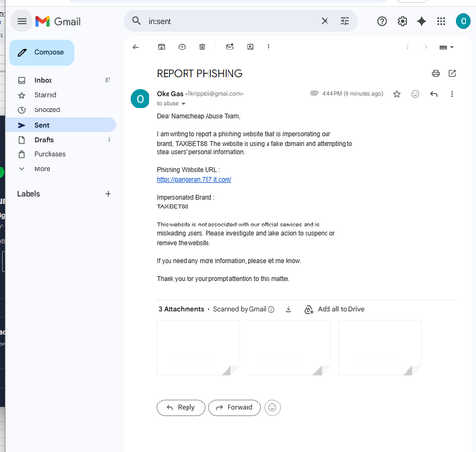Print the email conversation
The image size is (476, 452).
click(x=436, y=73)
